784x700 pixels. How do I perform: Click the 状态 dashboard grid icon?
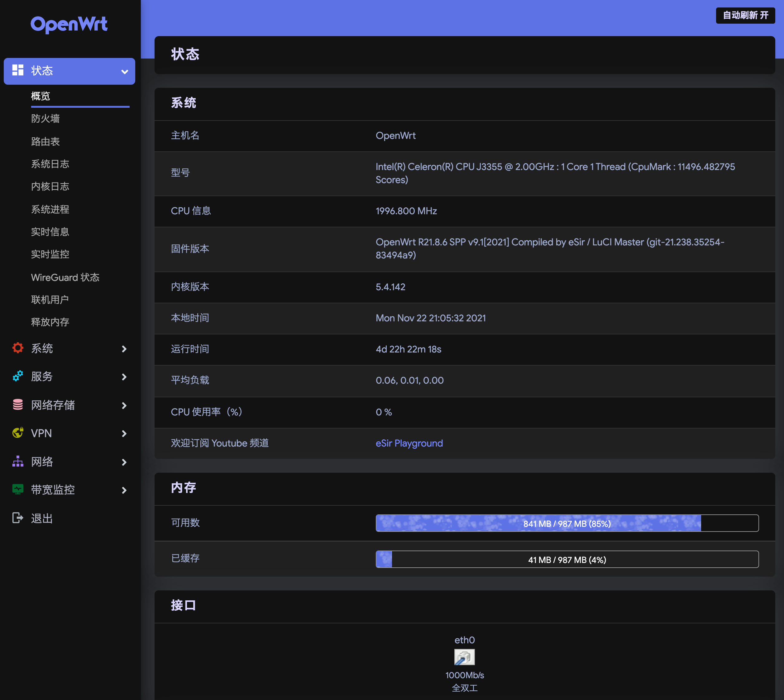(18, 70)
